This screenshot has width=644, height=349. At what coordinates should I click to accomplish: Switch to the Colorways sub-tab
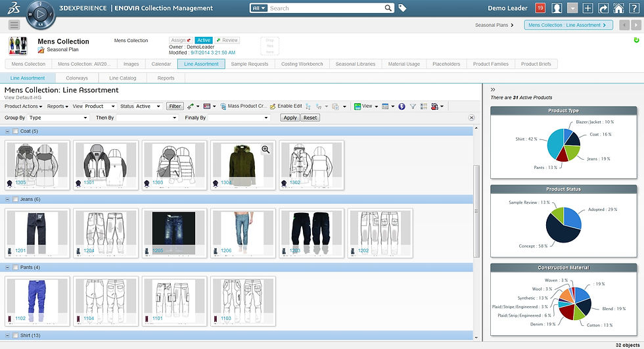tap(77, 78)
